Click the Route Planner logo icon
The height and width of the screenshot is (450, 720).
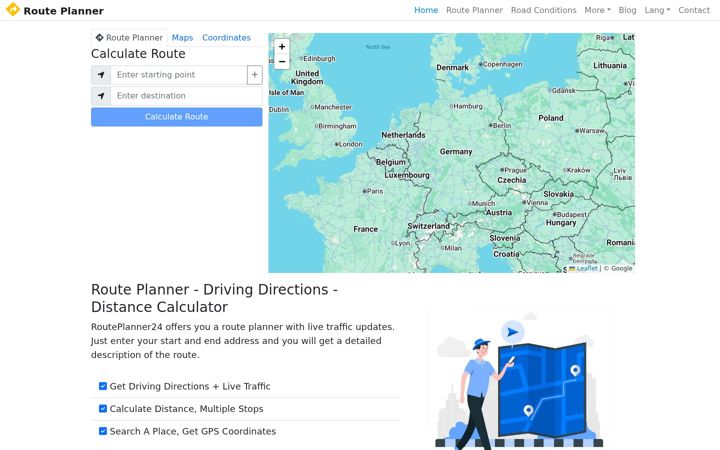point(13,9)
